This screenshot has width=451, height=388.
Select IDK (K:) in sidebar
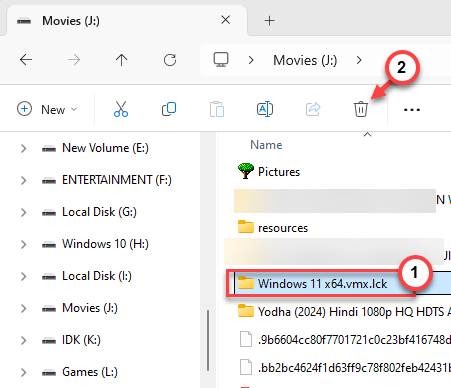pos(81,340)
